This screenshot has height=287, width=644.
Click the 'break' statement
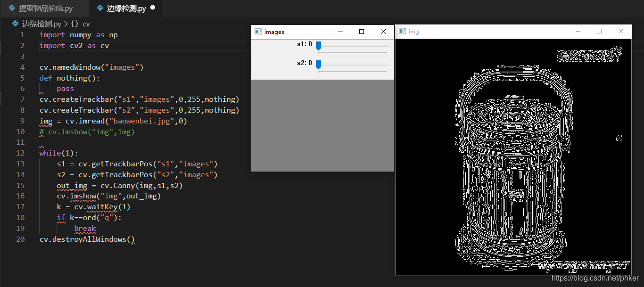coord(85,229)
